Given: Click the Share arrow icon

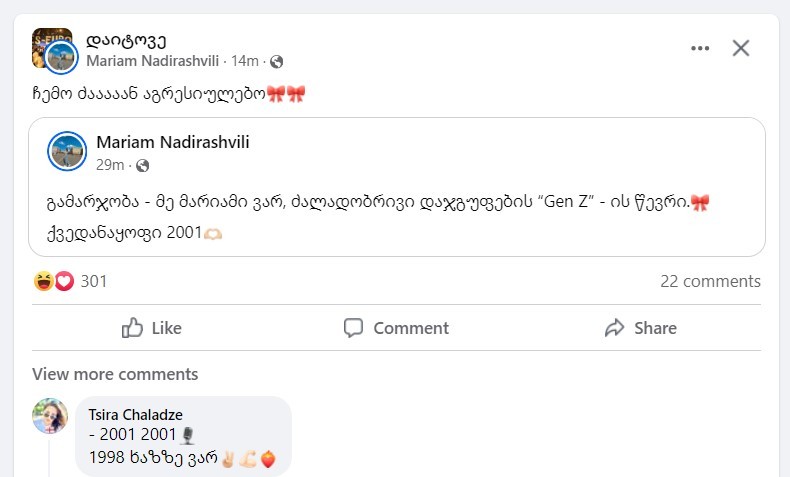Looking at the screenshot, I should tap(614, 328).
